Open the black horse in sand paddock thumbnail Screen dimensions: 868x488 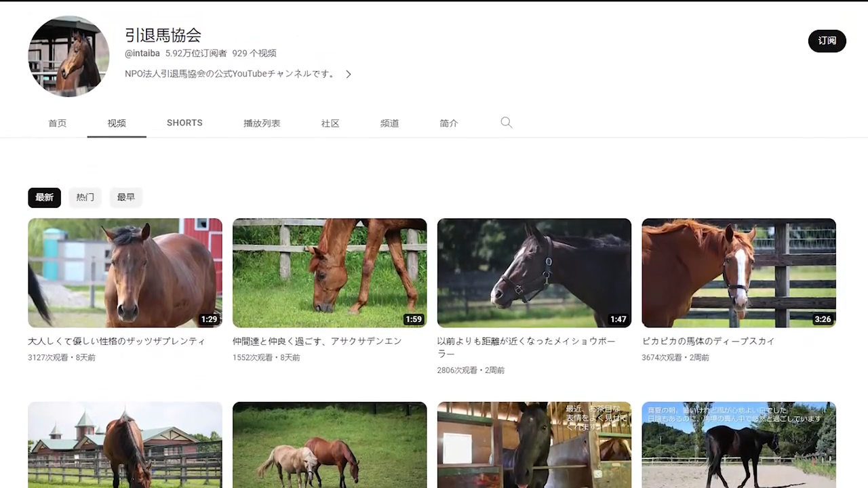click(738, 445)
